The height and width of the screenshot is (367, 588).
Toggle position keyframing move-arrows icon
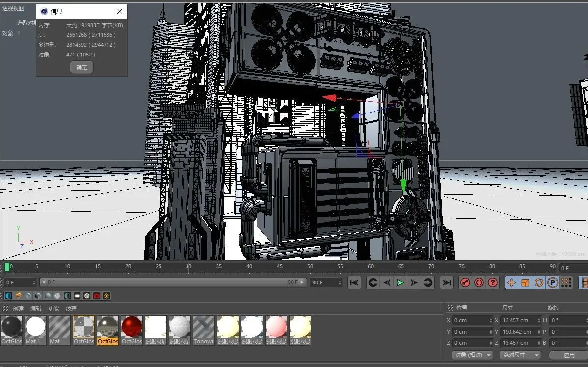[x=511, y=282]
